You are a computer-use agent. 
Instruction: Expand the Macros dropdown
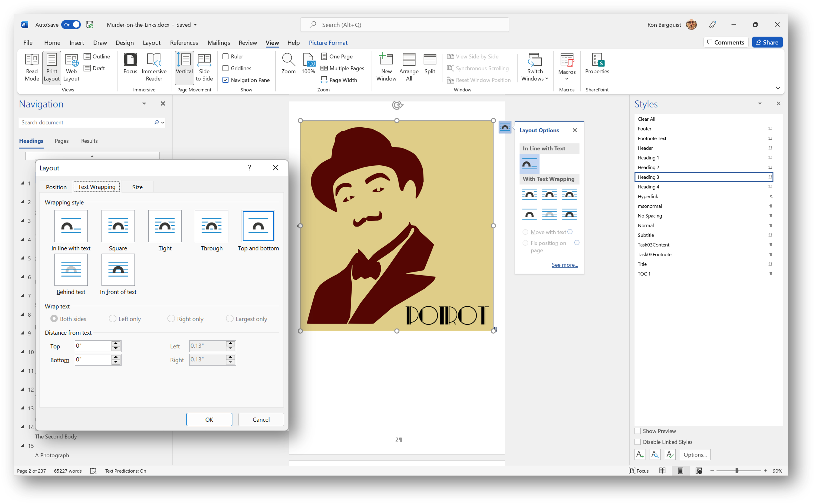click(x=566, y=79)
